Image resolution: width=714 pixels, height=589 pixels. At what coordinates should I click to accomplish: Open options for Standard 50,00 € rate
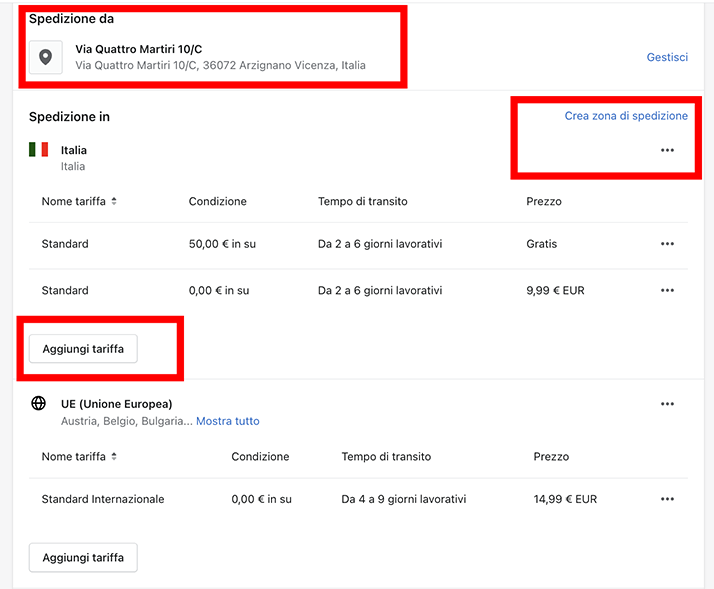coord(667,244)
